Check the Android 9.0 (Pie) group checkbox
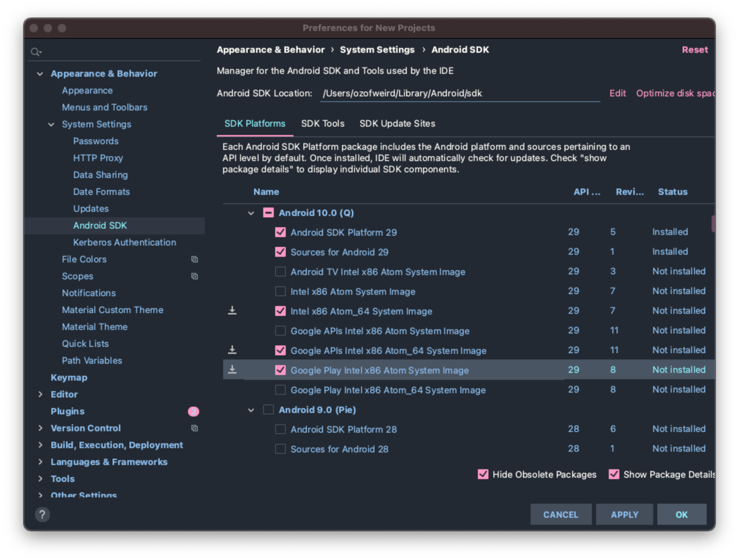Screen dimensions: 739x560 (269, 409)
